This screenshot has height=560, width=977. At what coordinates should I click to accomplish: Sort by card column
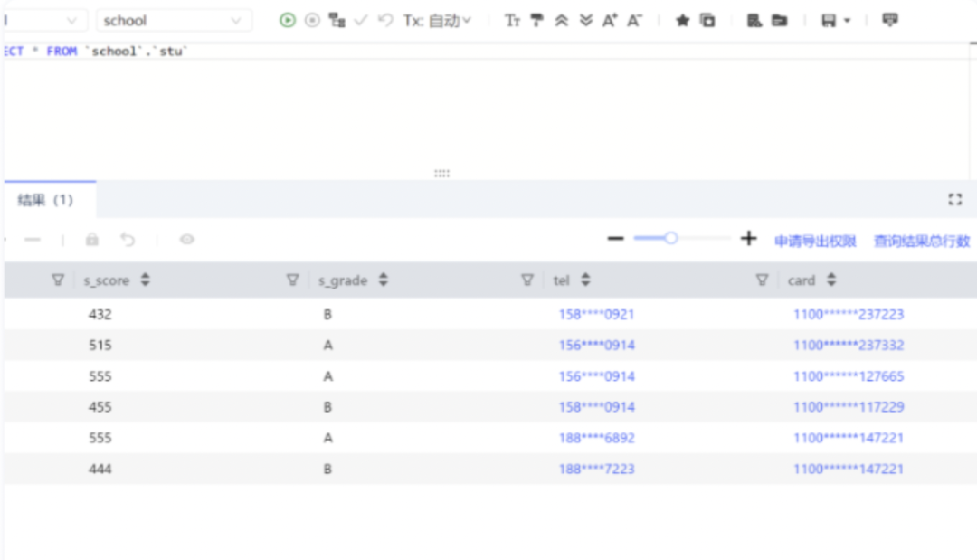[x=831, y=280]
